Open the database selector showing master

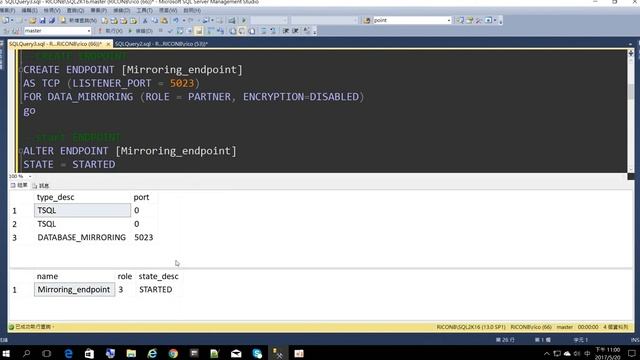(57, 31)
